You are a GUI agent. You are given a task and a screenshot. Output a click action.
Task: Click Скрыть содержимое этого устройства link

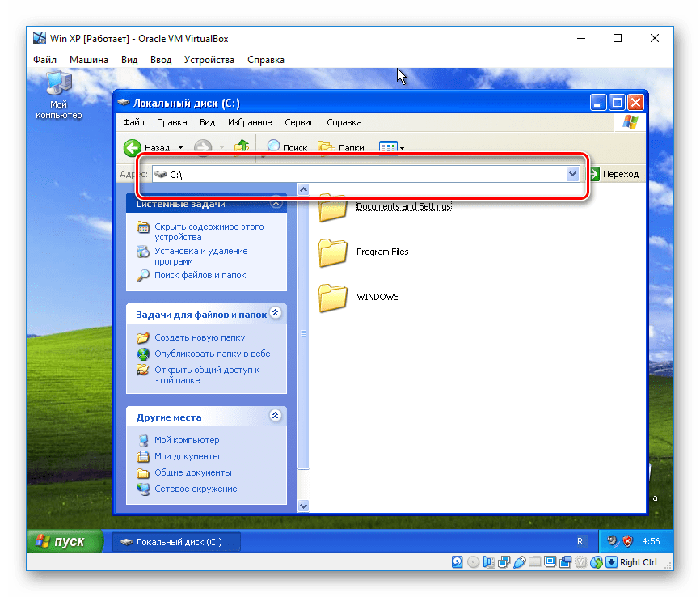point(209,231)
